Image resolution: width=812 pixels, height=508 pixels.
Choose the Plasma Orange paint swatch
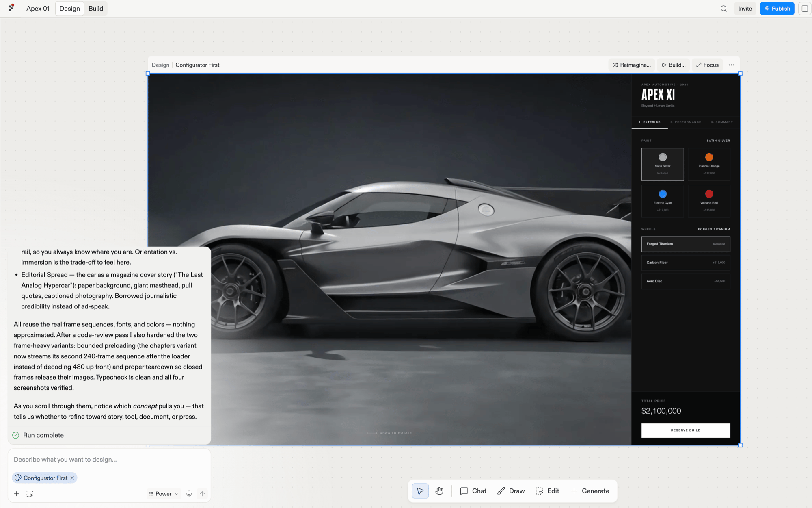click(709, 164)
